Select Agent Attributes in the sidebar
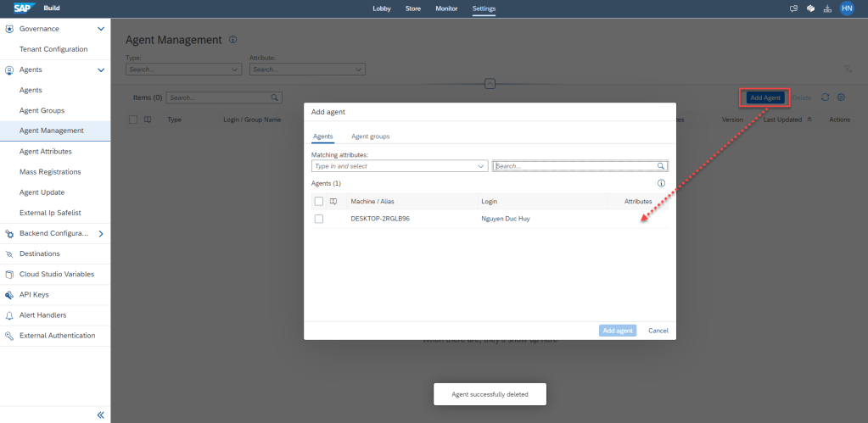 [x=46, y=151]
